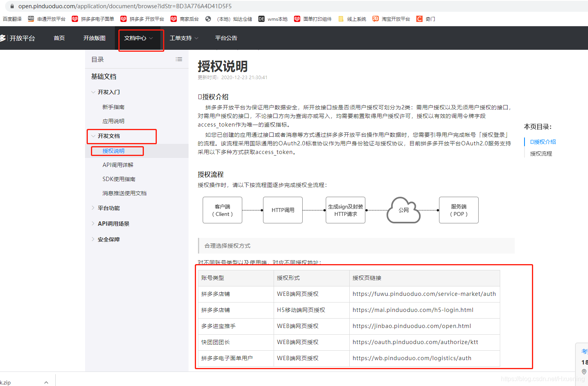
Task: Toggle the 目录 list icon in the sidebar
Action: [x=179, y=59]
